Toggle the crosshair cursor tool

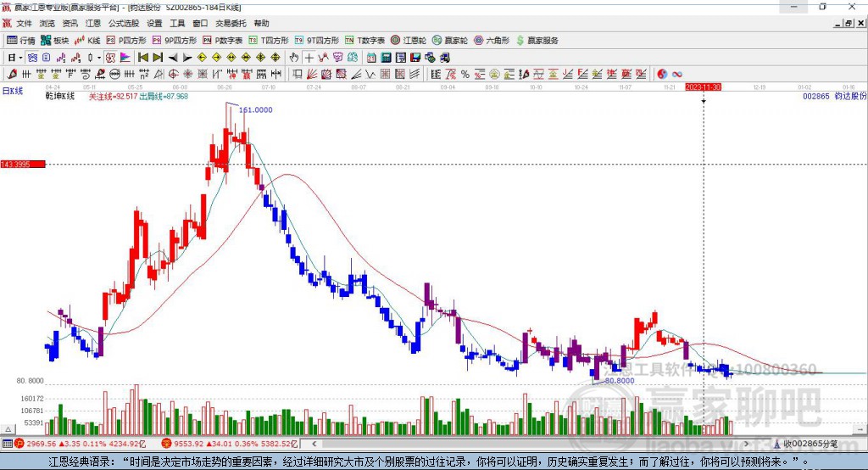click(309, 58)
